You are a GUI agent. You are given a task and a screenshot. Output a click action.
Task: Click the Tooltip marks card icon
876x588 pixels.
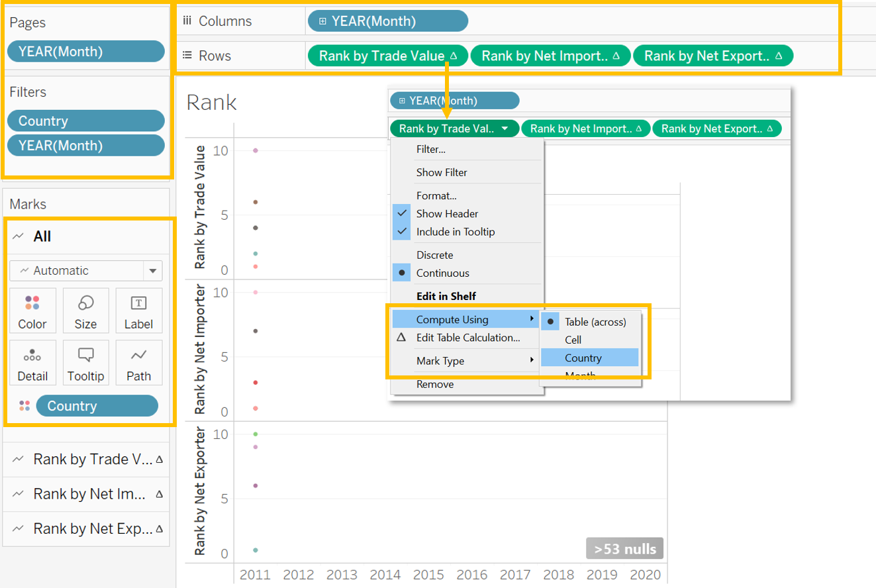[85, 356]
